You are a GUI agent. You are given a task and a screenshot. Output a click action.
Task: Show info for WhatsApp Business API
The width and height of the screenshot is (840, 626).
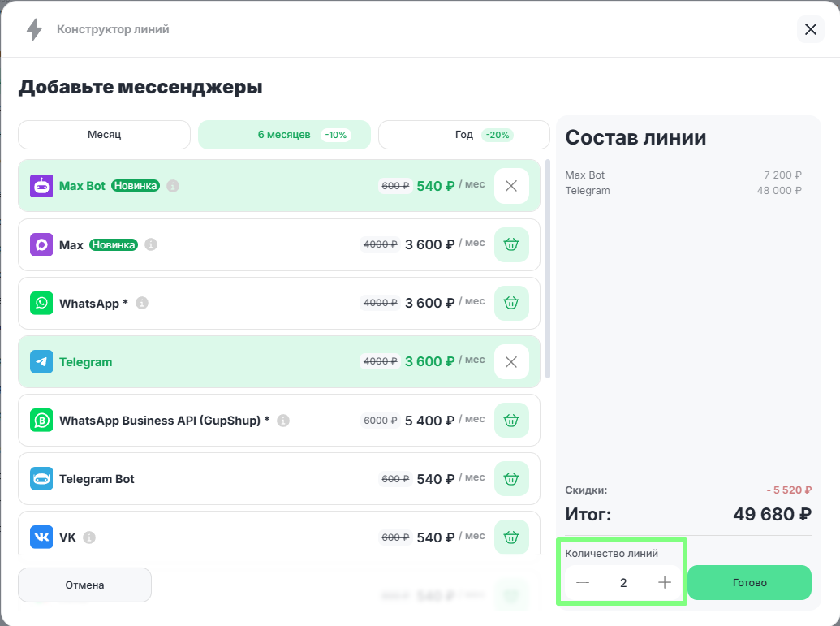click(283, 421)
